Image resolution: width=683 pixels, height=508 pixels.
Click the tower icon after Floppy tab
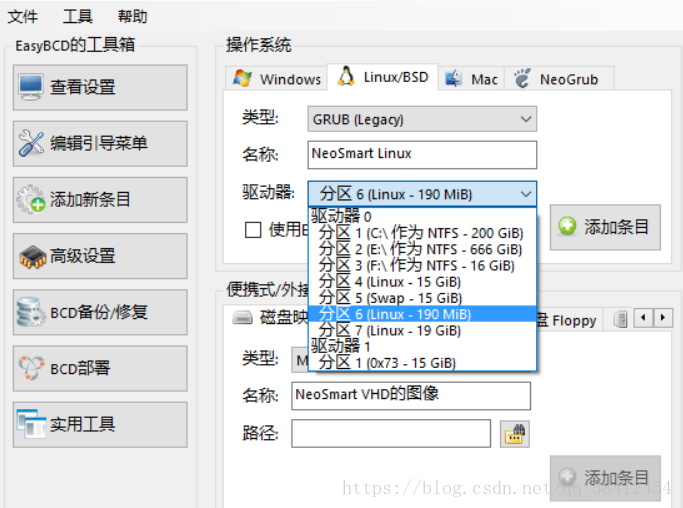(x=620, y=319)
